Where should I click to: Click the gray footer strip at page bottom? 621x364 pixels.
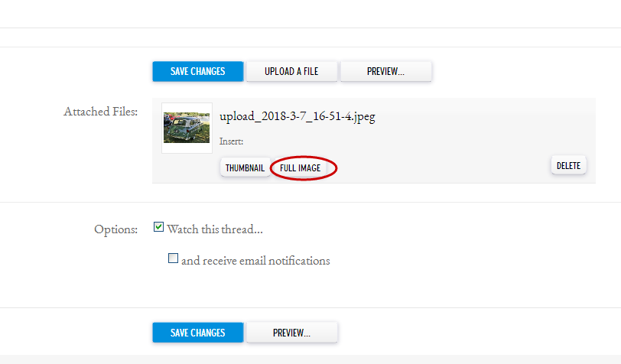[x=310, y=359]
